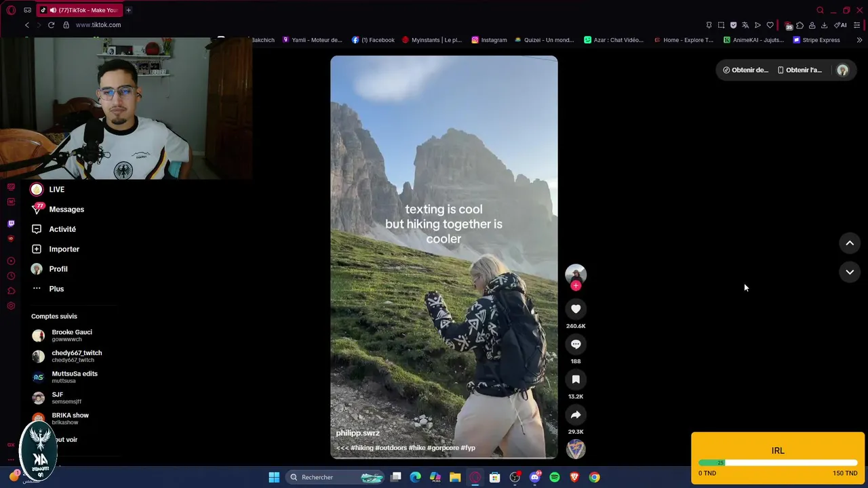Open Brooke Gauci followed account
The height and width of the screenshot is (488, 868).
tap(62, 335)
